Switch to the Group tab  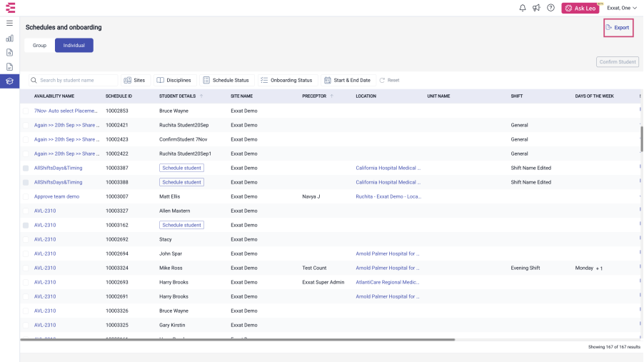[x=39, y=45]
